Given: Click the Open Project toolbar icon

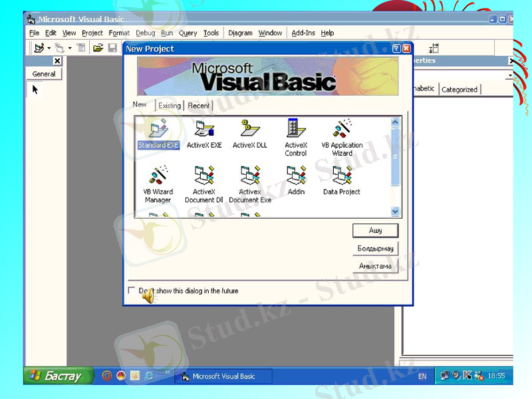Looking at the screenshot, I should point(98,48).
